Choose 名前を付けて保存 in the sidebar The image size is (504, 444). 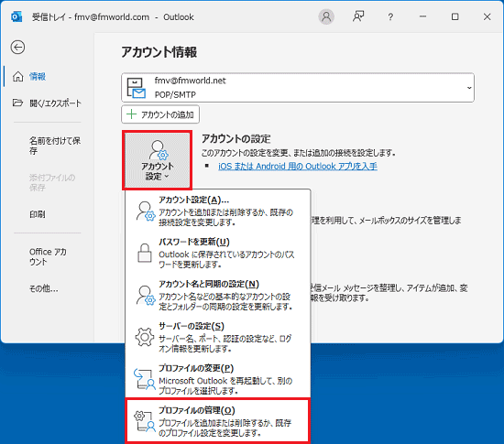coord(55,146)
